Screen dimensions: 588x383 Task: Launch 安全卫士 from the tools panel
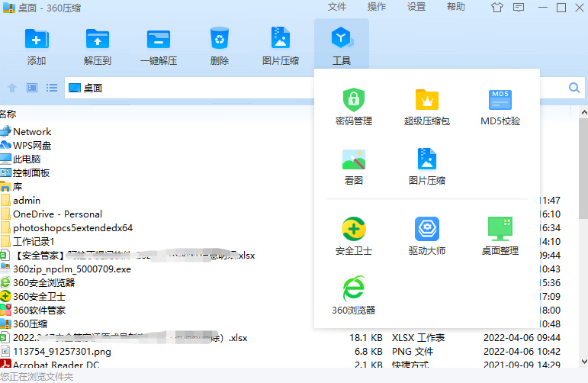[354, 237]
